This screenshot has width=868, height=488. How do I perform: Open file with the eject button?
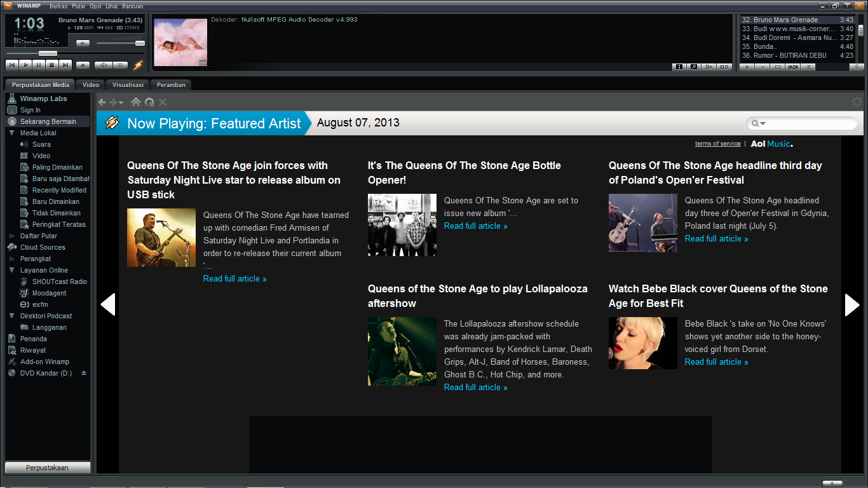(83, 65)
